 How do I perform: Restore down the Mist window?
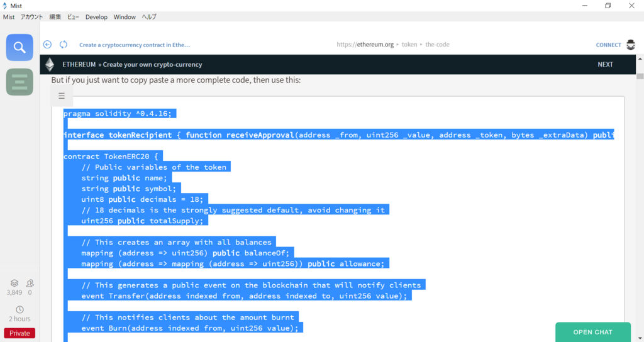tap(608, 6)
